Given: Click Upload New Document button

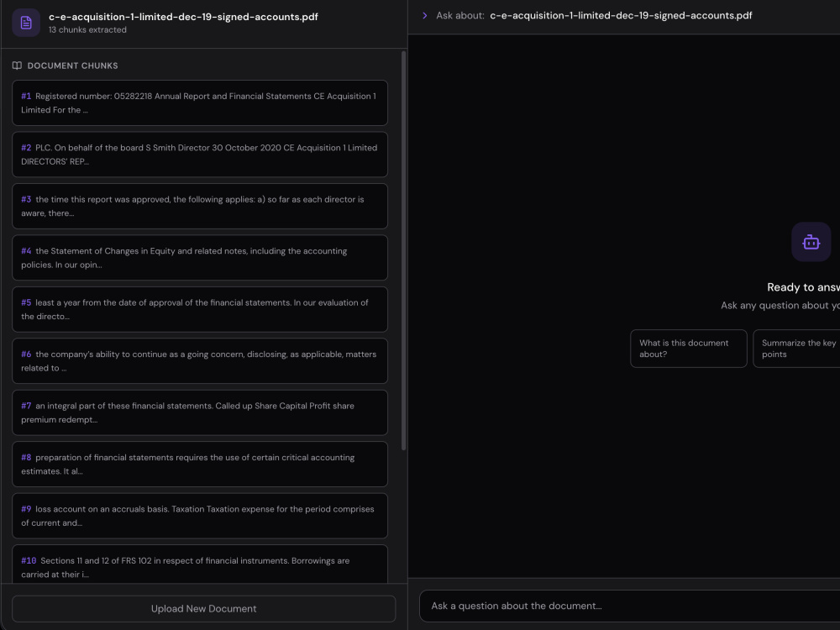Looking at the screenshot, I should click(203, 608).
